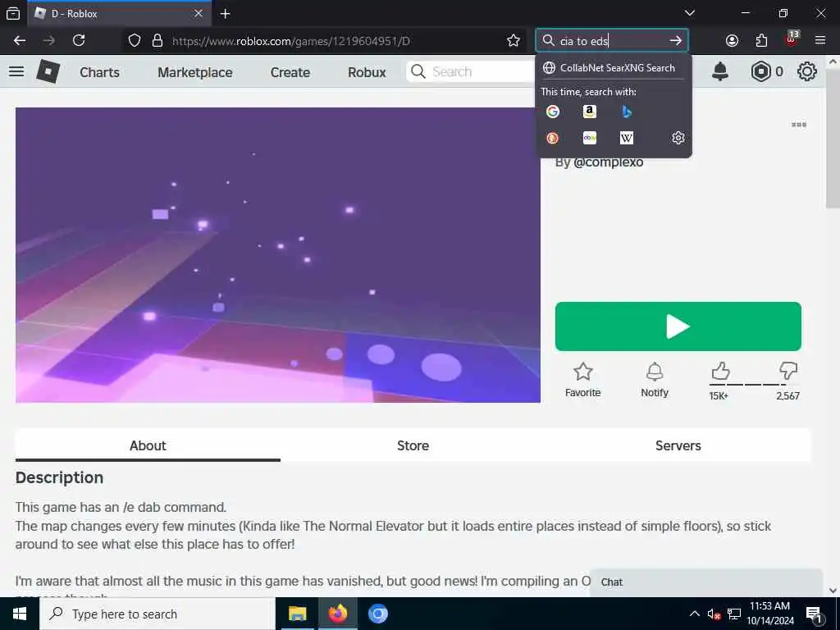This screenshot has height=630, width=840.
Task: Click the scrollbar down arrow
Action: click(833, 591)
